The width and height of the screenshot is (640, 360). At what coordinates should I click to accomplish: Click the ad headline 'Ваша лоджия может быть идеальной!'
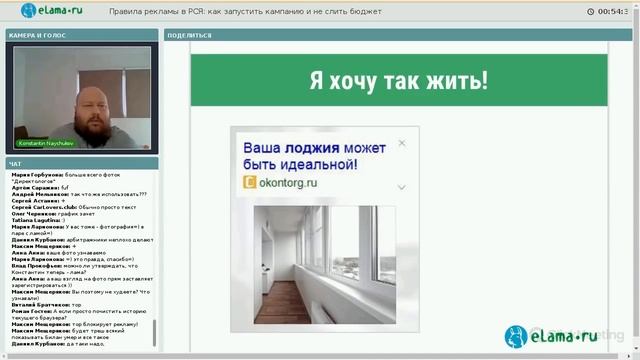point(314,156)
